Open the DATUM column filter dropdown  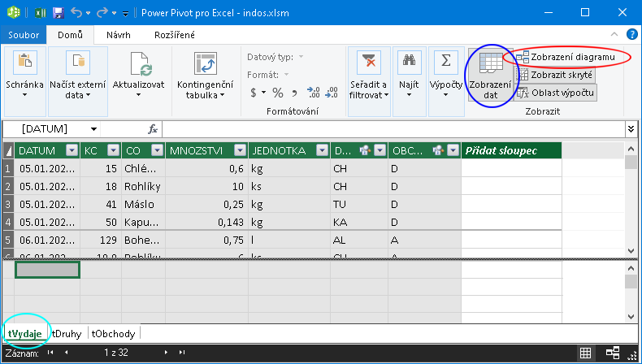[x=71, y=150]
